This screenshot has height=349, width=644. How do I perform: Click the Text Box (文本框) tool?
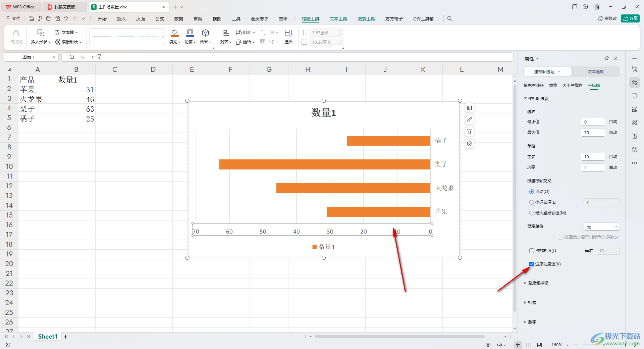(x=66, y=33)
